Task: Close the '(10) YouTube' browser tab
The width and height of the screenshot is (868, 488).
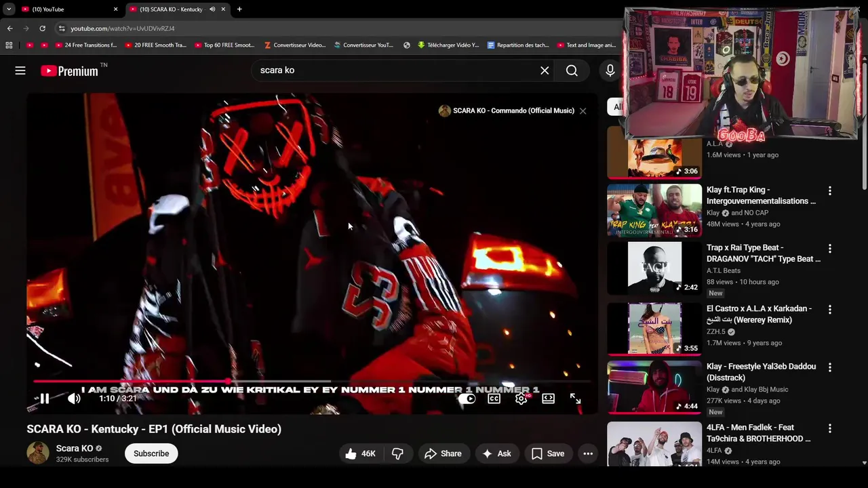Action: [115, 9]
